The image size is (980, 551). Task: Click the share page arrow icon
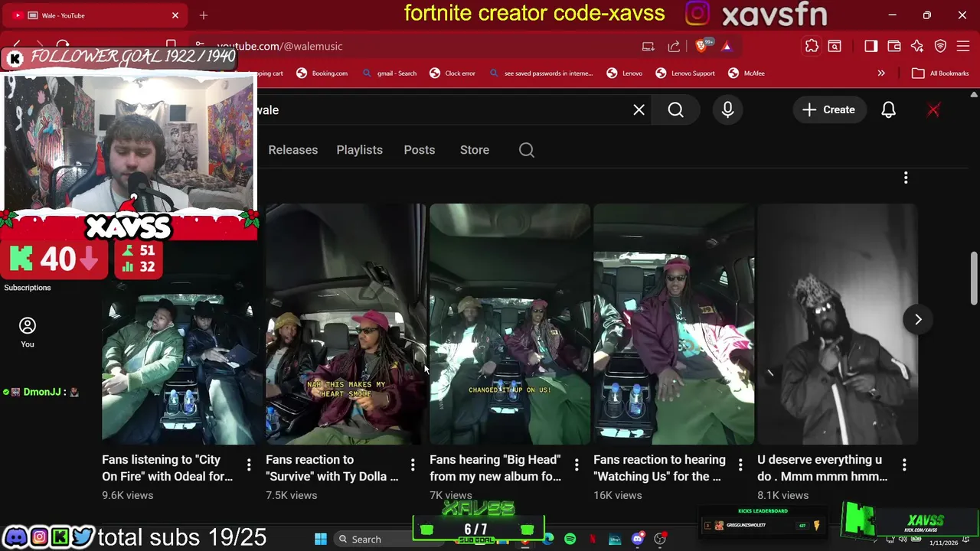674,47
